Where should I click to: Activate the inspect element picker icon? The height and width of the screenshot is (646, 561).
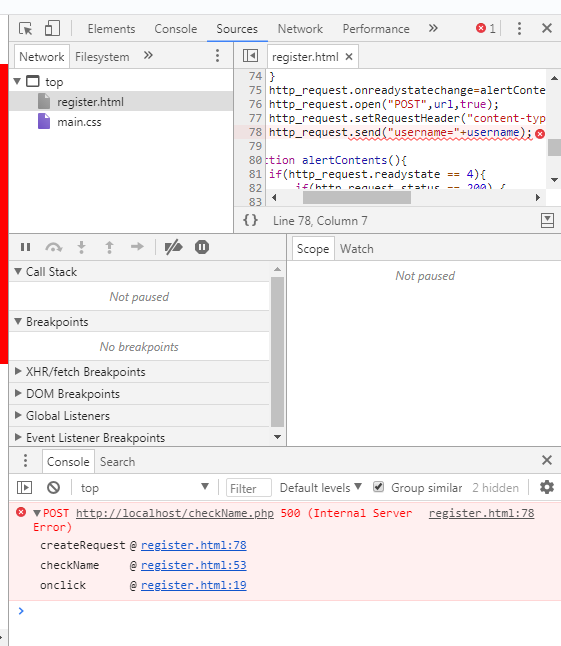26,28
